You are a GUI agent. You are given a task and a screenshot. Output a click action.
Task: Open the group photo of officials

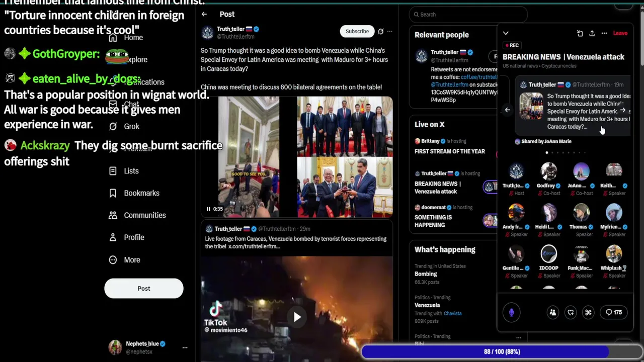click(345, 126)
